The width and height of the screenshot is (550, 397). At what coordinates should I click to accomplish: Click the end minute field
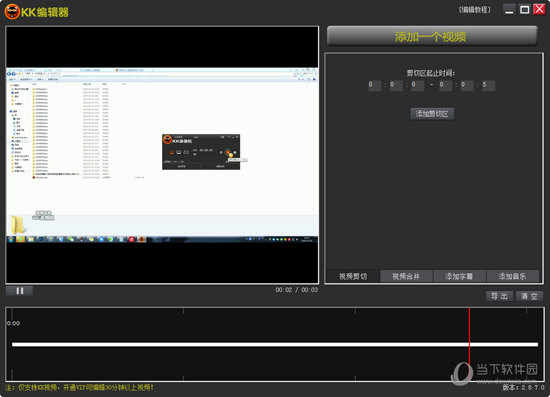467,85
